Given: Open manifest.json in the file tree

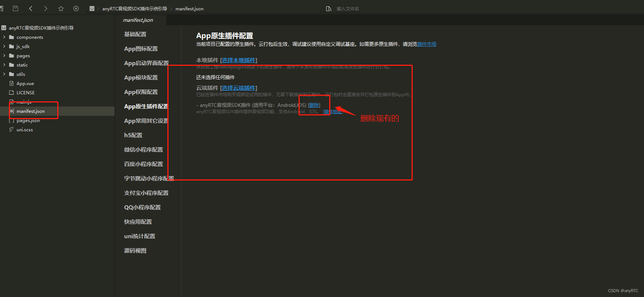Looking at the screenshot, I should (x=31, y=111).
